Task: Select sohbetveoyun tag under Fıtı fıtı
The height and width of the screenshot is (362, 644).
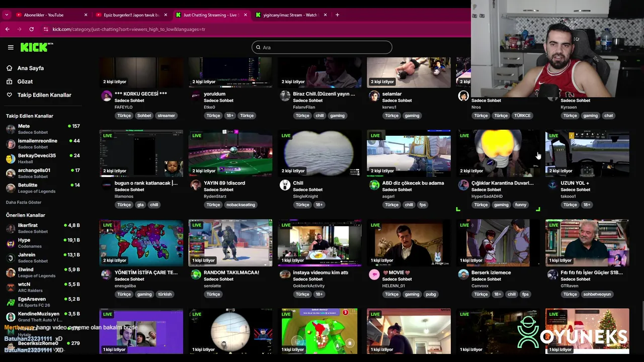Action: click(597, 294)
